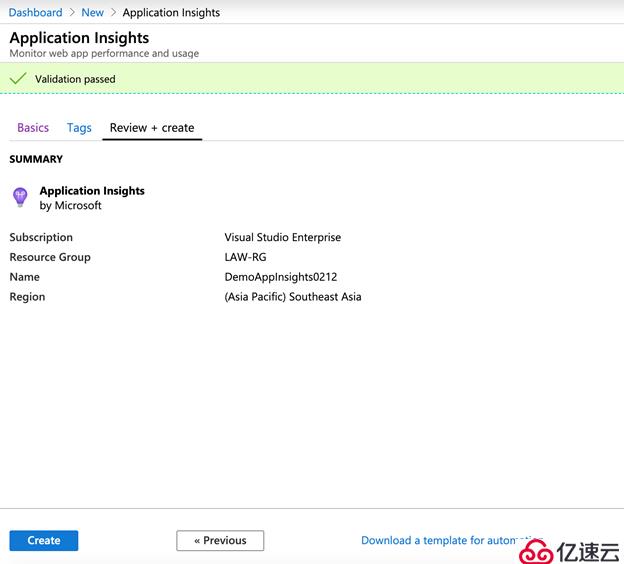624x564 pixels.
Task: Click the Application Insights page title
Action: point(79,38)
